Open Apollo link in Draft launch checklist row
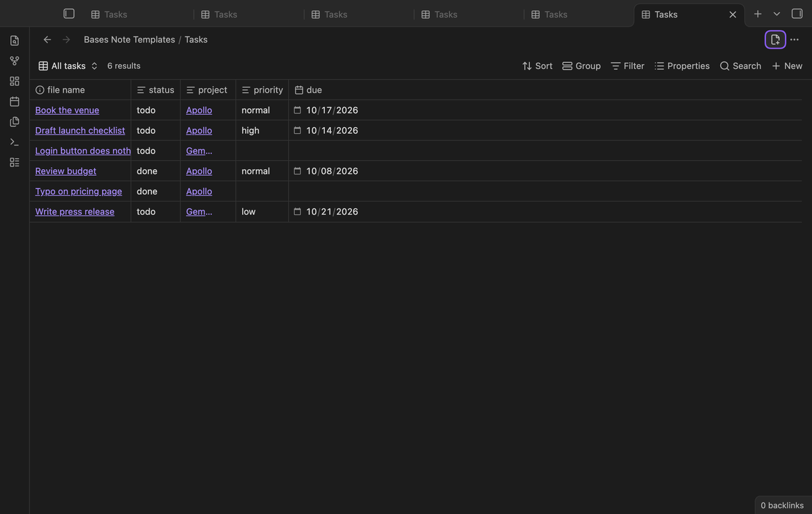This screenshot has width=812, height=514. (199, 130)
